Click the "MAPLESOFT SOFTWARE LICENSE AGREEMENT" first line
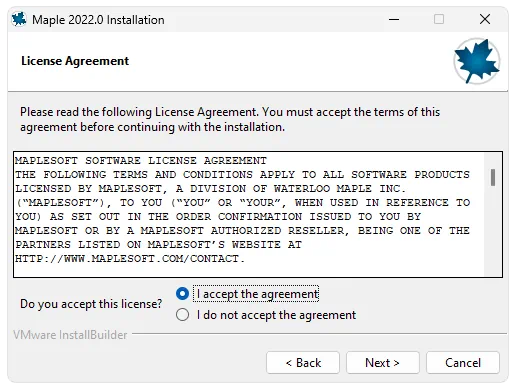This screenshot has height=390, width=518. tap(141, 161)
